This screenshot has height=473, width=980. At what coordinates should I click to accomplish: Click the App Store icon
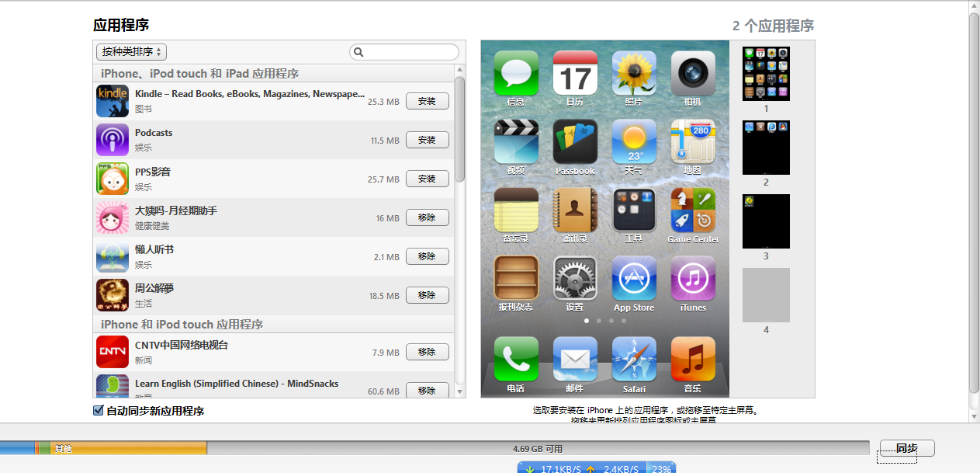pyautogui.click(x=634, y=278)
